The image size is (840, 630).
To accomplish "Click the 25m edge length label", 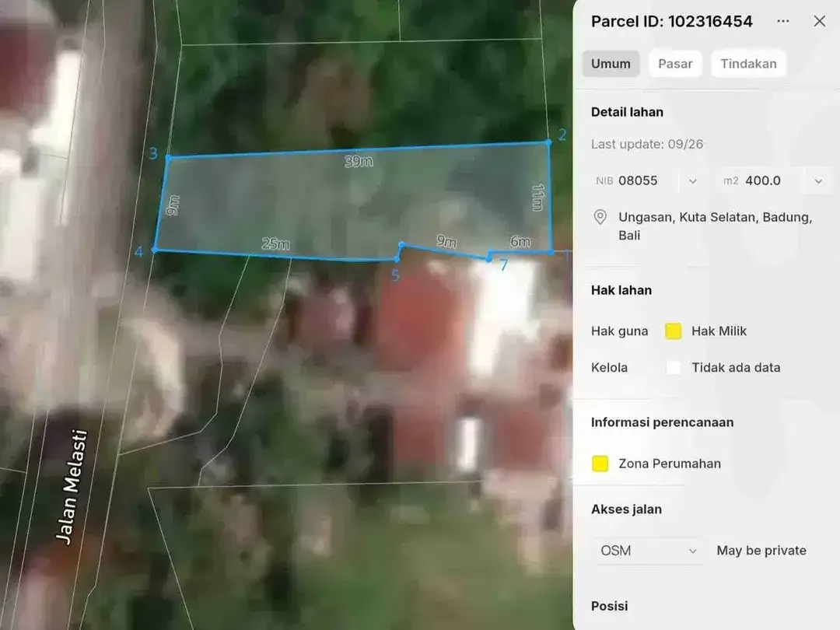I will pyautogui.click(x=276, y=243).
